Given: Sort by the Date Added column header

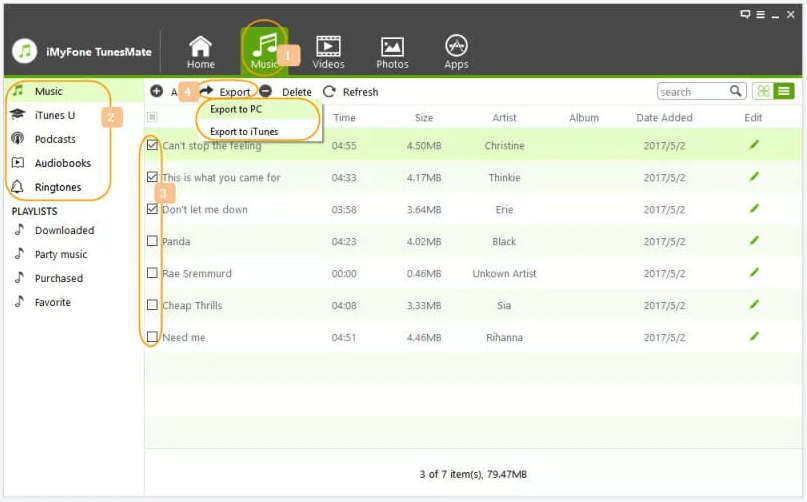Looking at the screenshot, I should (x=664, y=117).
